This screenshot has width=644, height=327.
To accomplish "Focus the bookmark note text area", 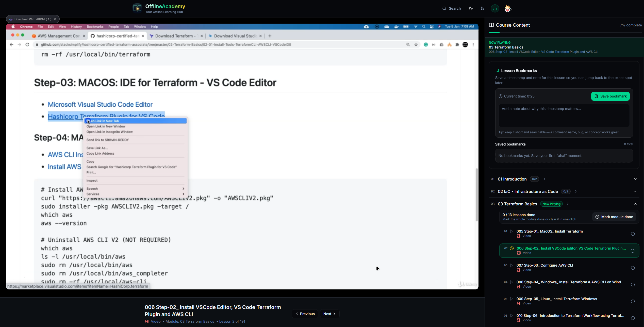I will 564,116.
